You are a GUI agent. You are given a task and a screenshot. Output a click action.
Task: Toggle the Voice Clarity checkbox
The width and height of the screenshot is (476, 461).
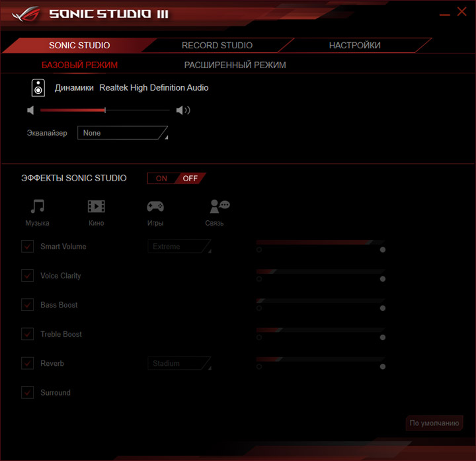(27, 275)
